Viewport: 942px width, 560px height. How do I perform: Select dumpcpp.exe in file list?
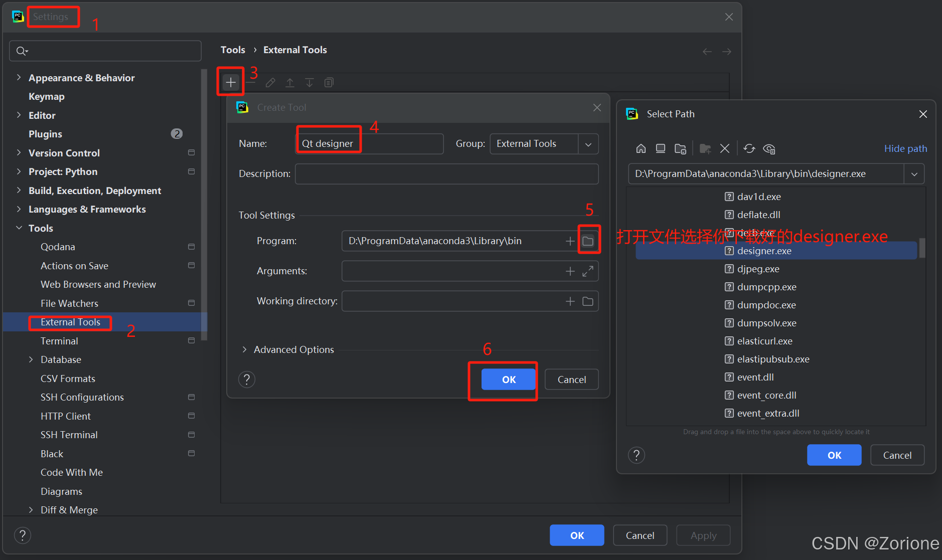767,287
